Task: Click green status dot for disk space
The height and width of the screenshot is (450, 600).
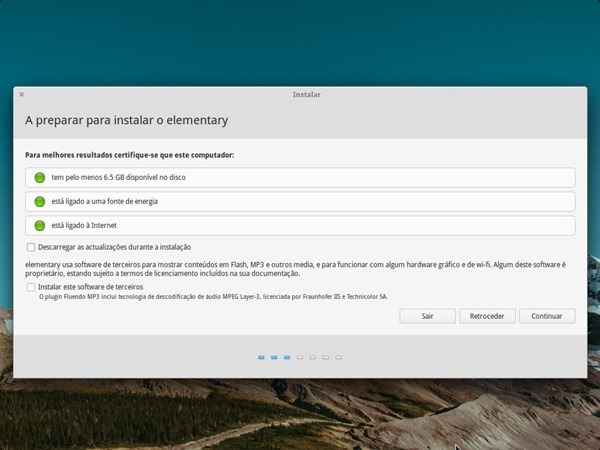Action: 40,178
